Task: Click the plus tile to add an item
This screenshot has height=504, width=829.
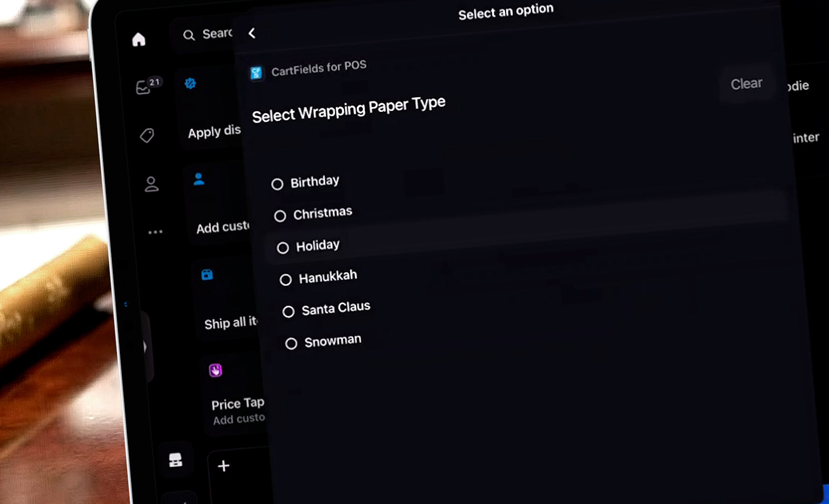Action: point(223,466)
